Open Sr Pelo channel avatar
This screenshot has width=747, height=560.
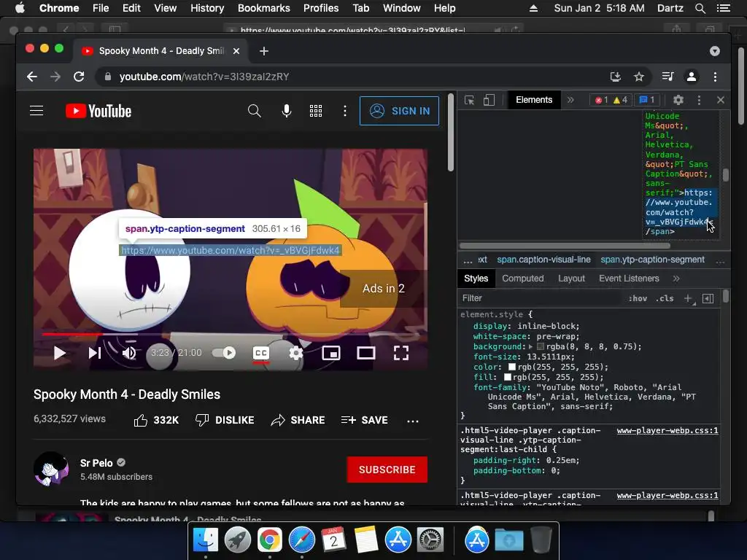51,469
